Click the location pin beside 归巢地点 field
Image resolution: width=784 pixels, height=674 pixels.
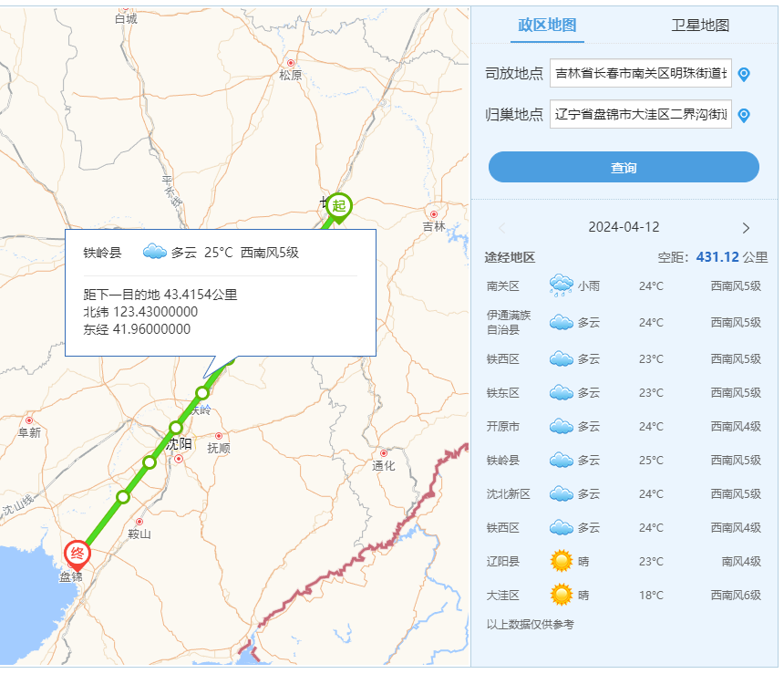pos(744,115)
